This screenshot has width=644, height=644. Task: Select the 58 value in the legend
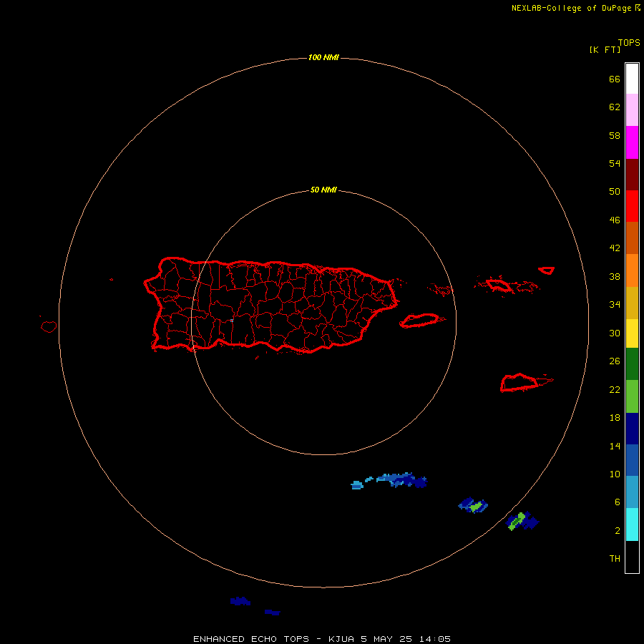(x=615, y=135)
